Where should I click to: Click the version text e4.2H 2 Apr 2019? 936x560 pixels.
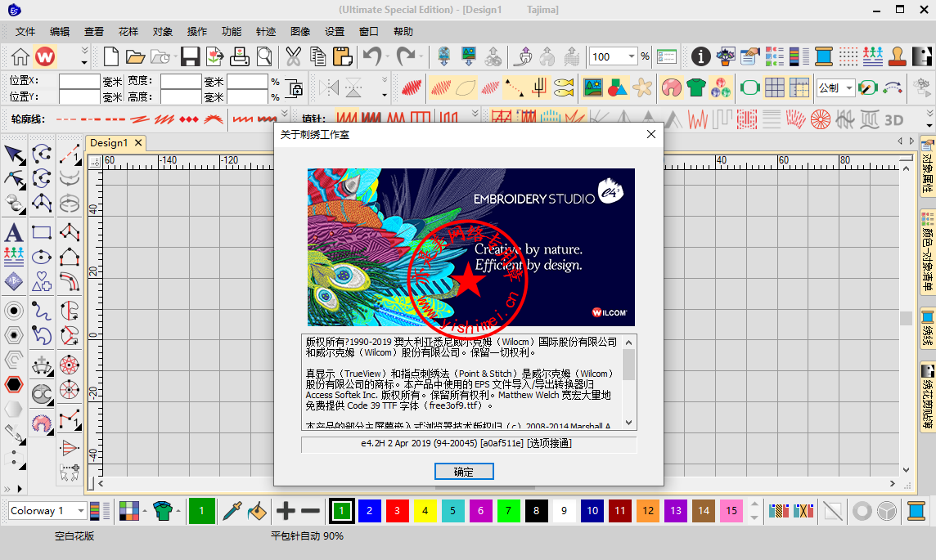click(x=466, y=444)
